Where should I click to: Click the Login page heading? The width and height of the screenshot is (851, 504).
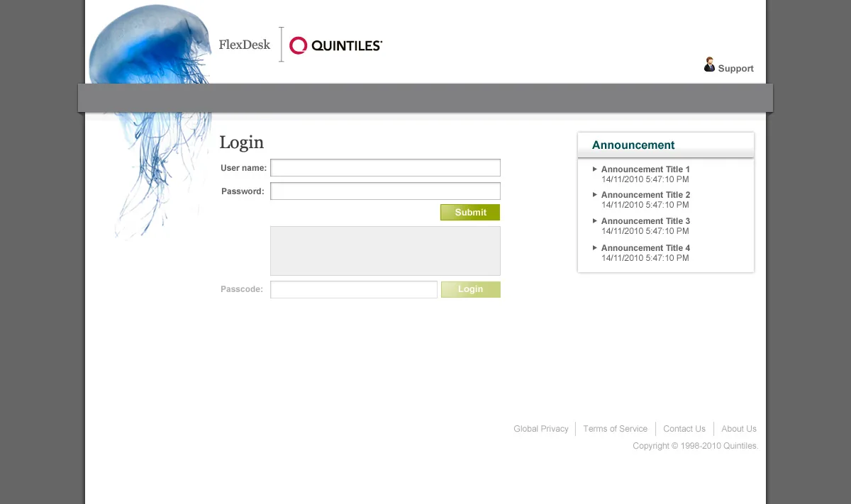coord(241,142)
